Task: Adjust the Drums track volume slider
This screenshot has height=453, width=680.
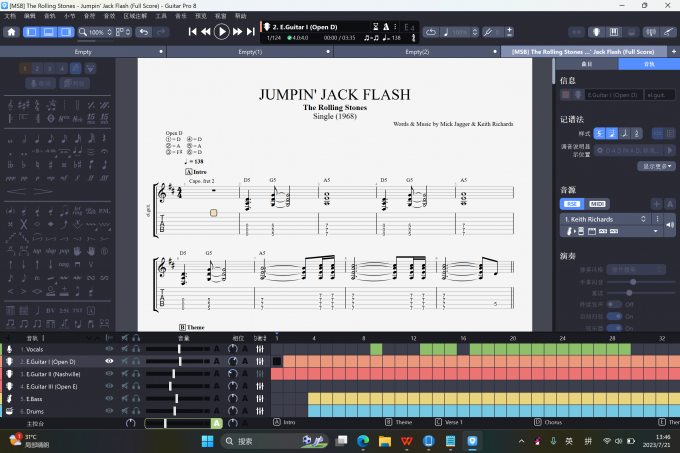Action: coord(177,411)
